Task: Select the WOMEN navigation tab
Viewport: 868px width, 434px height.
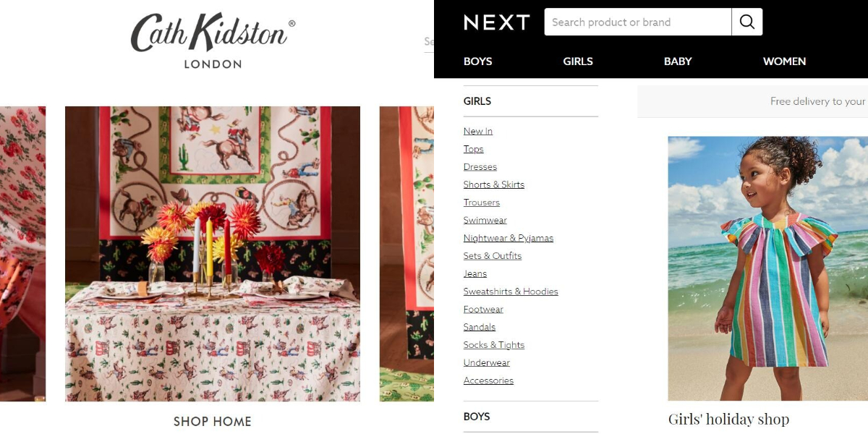Action: click(784, 61)
